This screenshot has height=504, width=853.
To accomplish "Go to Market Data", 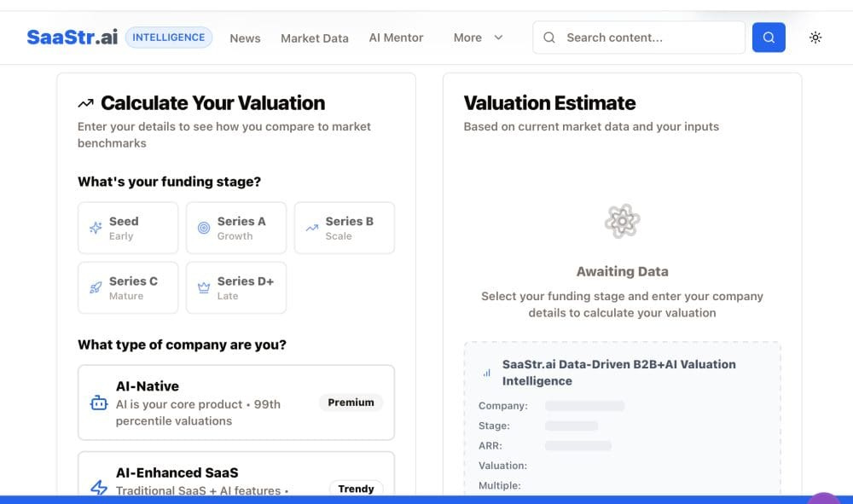I will (x=315, y=38).
